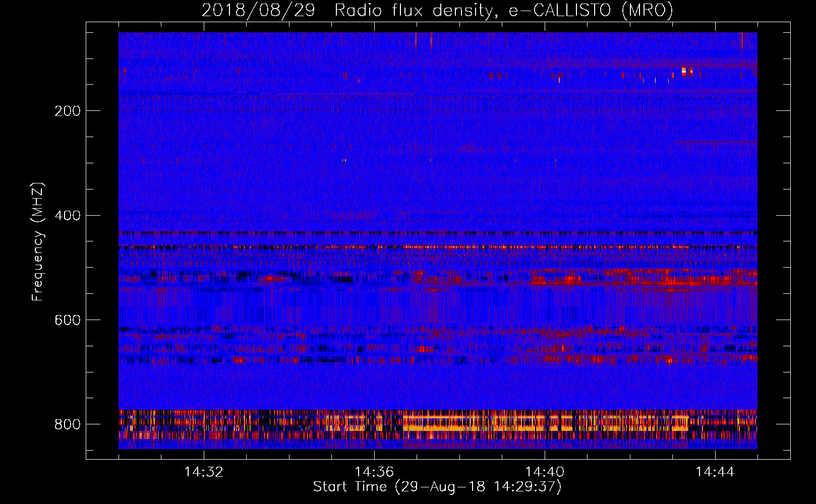Click the 400 frequency tick label

pos(68,216)
